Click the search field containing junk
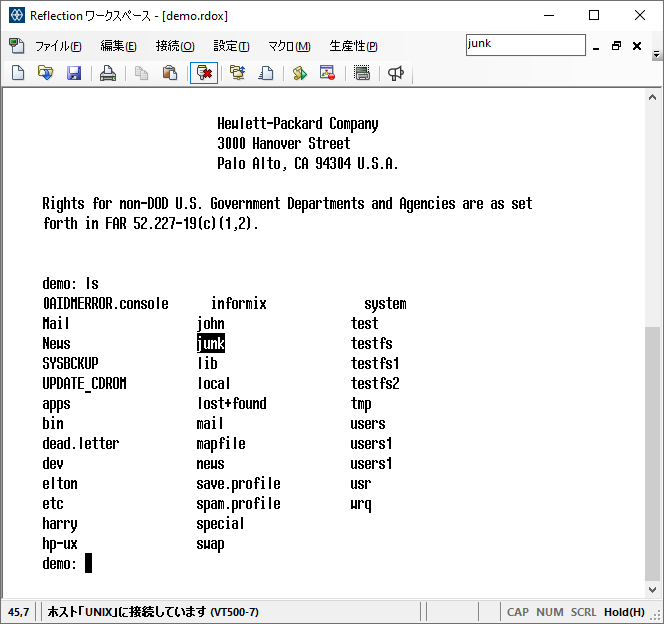The image size is (664, 624). (x=526, y=44)
